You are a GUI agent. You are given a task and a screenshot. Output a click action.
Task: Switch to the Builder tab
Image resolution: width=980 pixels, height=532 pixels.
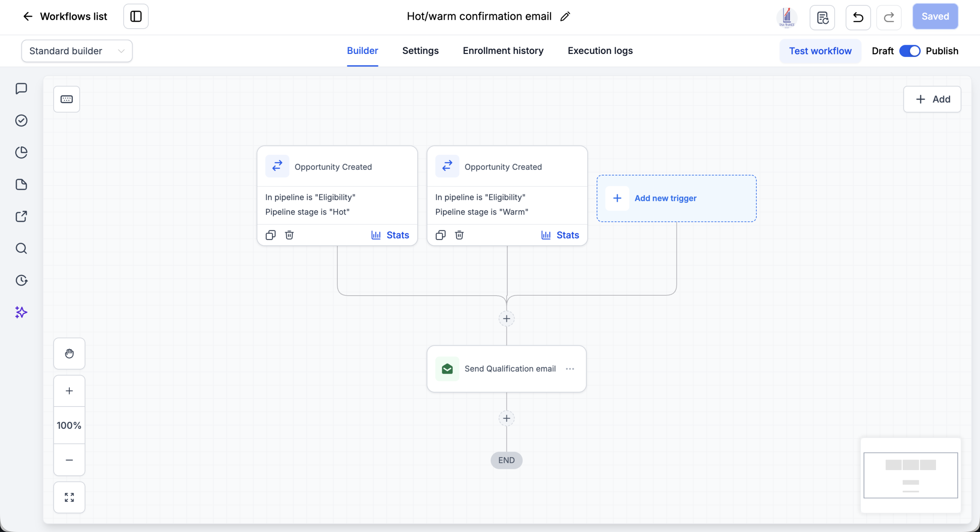tap(363, 51)
